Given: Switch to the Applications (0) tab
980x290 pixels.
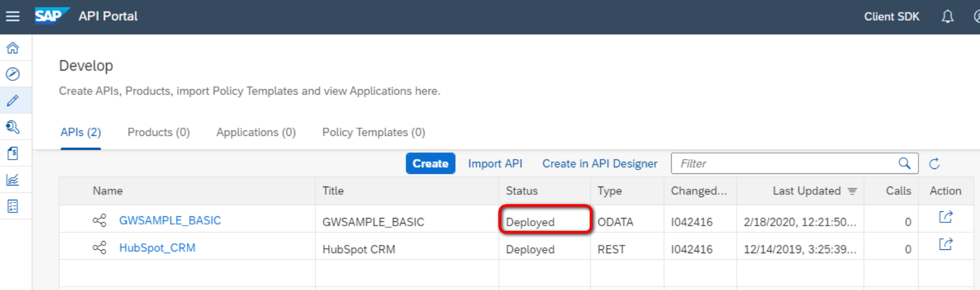Looking at the screenshot, I should click(256, 133).
